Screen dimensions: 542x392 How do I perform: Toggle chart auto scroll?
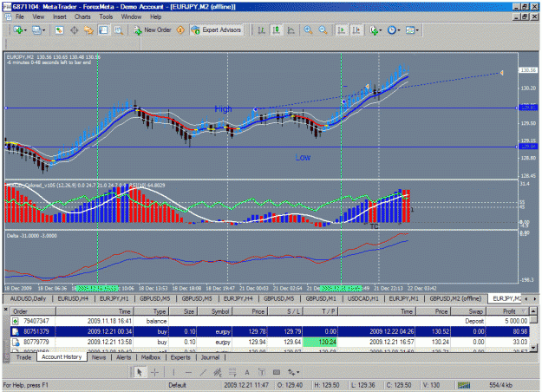341,30
